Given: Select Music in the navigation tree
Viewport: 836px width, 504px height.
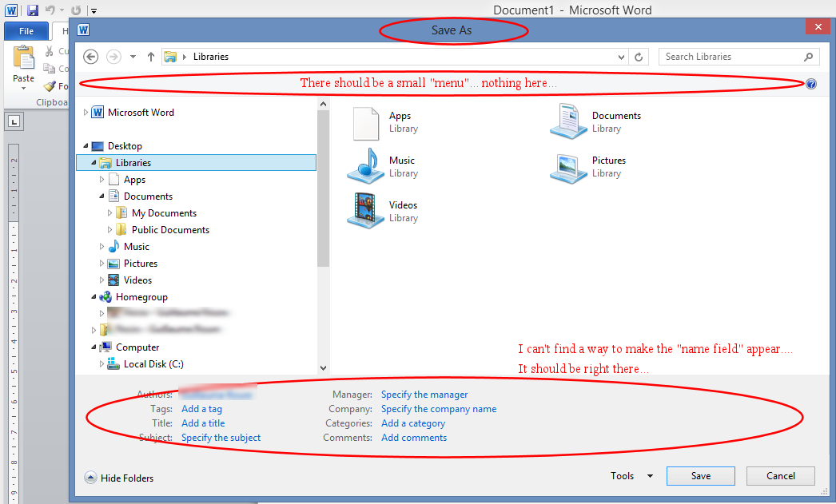Looking at the screenshot, I should pyautogui.click(x=137, y=247).
